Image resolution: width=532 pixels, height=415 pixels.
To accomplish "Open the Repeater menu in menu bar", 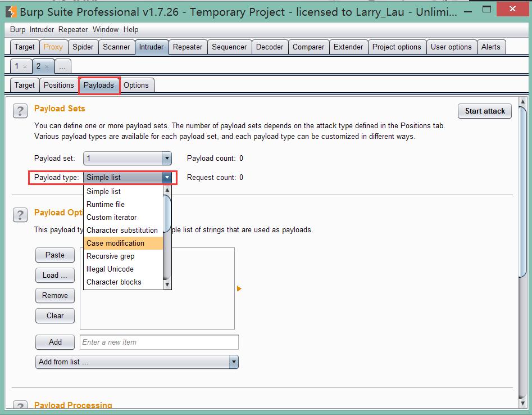I will [73, 30].
